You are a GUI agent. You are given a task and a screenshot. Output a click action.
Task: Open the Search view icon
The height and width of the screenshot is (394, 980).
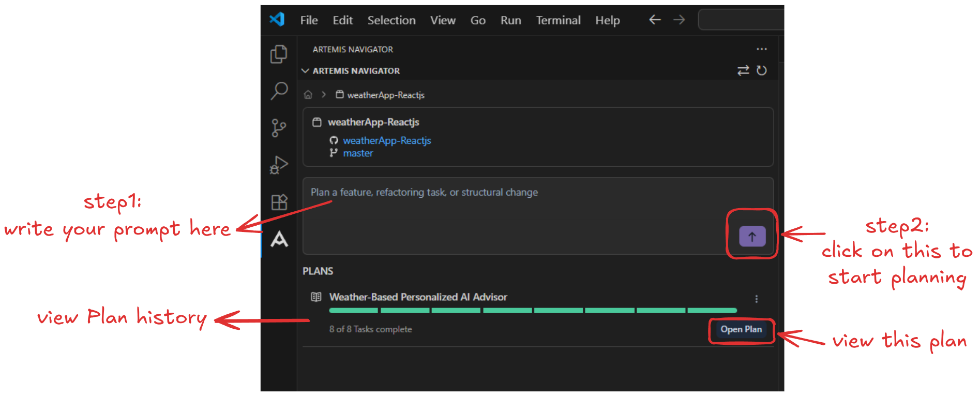point(279,91)
